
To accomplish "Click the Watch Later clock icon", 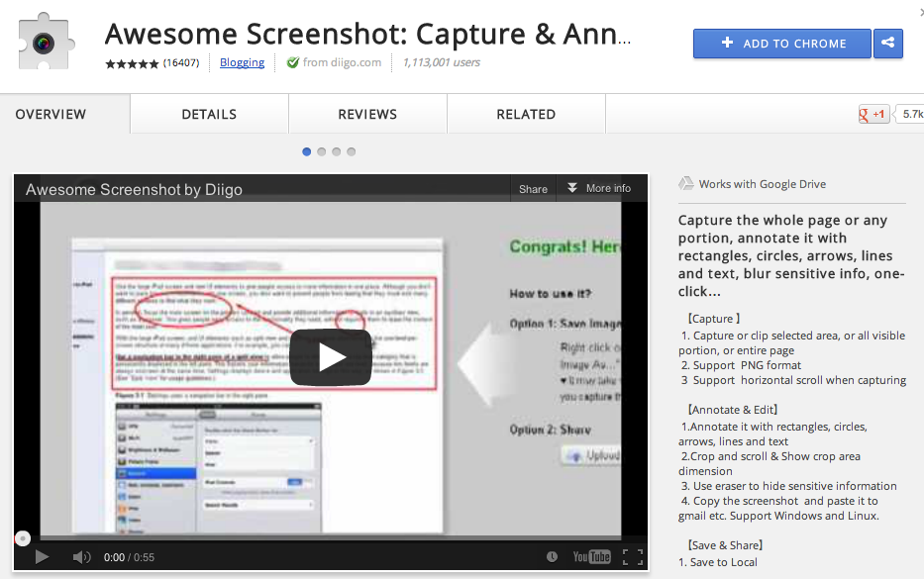I will pos(552,556).
